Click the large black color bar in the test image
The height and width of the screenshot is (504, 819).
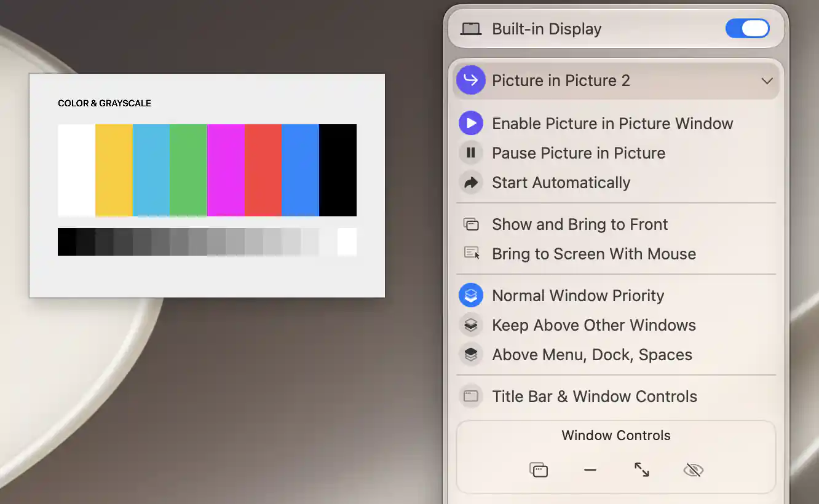[x=338, y=170]
